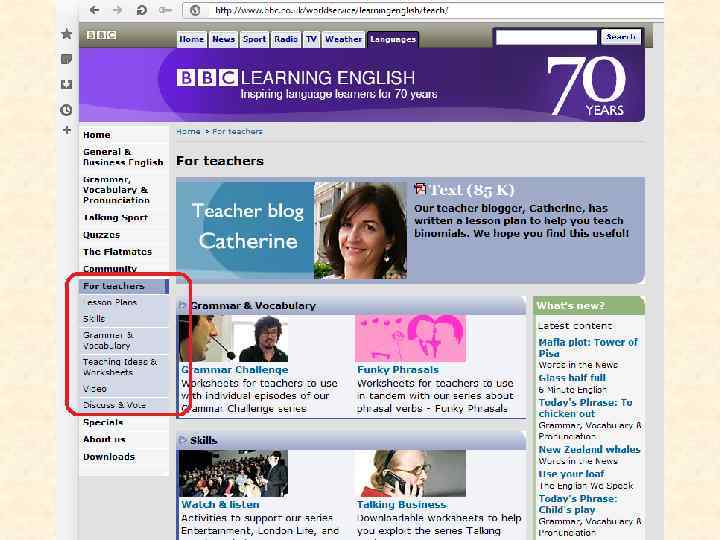Open the Text (85 K) lesson plan link
The image size is (720, 540).
point(472,190)
